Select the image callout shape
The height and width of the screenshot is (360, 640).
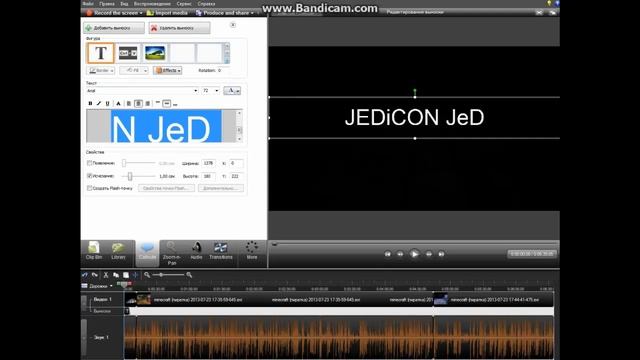pyautogui.click(x=155, y=53)
